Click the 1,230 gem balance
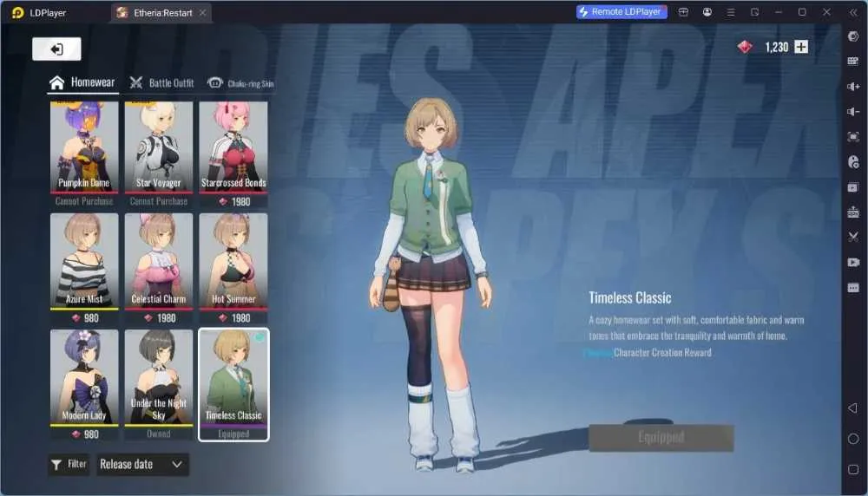This screenshot has height=496, width=868. [x=777, y=48]
